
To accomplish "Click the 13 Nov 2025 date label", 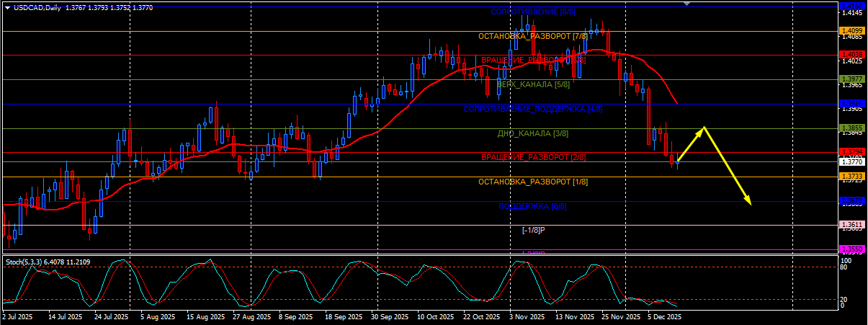I will point(576,316).
